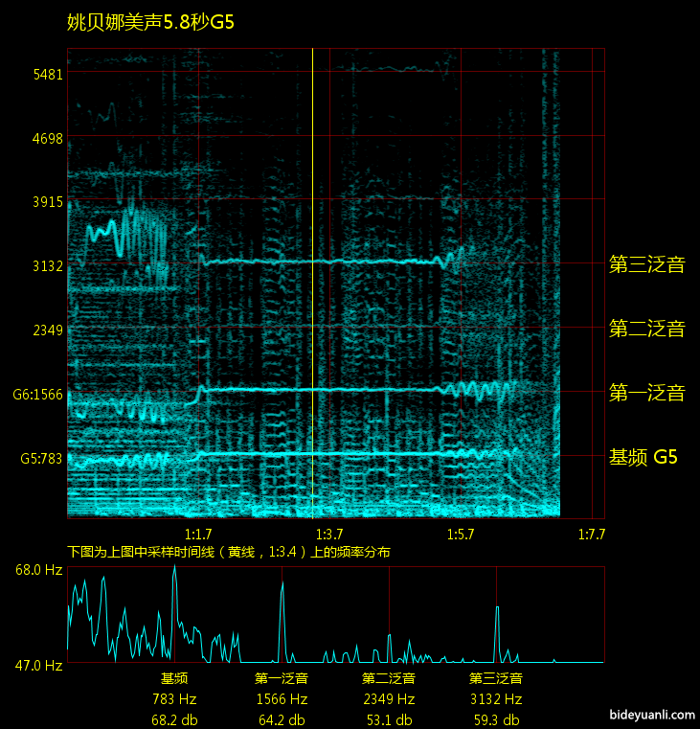Click the 2349 frequency axis label
Image resolution: width=700 pixels, height=729 pixels.
click(47, 330)
